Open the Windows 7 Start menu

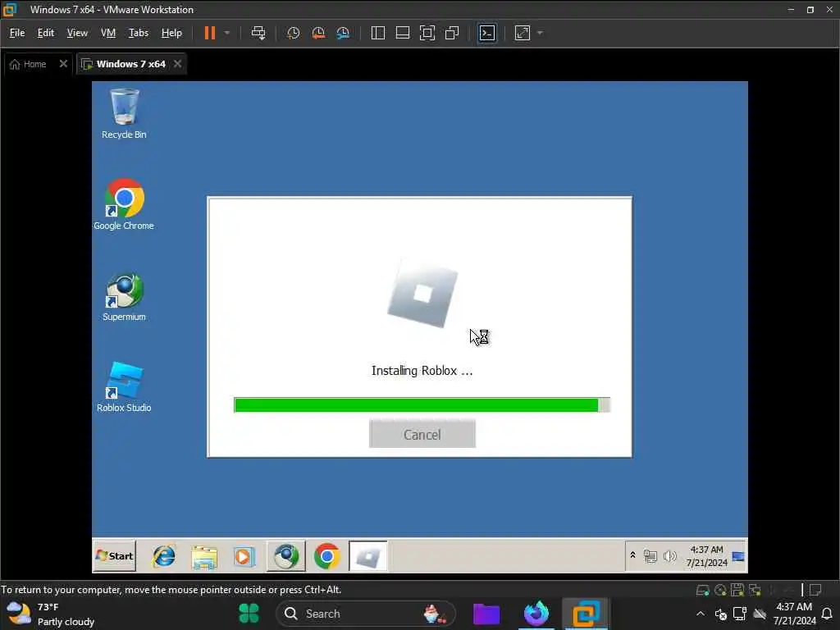coord(115,556)
